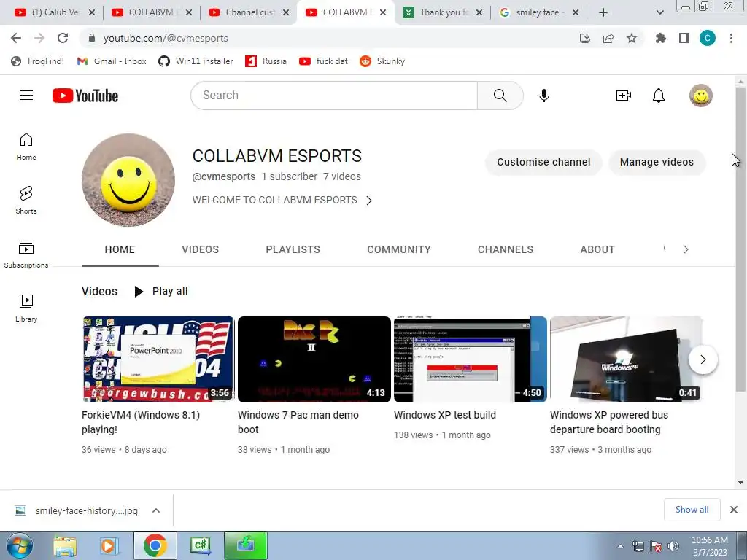Launch the media player taskbar icon
This screenshot has width=747, height=560.
pos(109,545)
